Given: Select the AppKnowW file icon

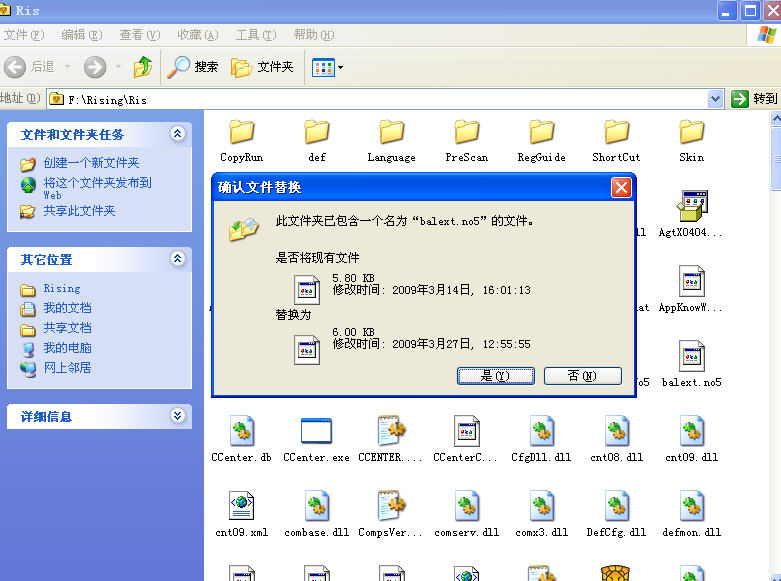Looking at the screenshot, I should [691, 281].
